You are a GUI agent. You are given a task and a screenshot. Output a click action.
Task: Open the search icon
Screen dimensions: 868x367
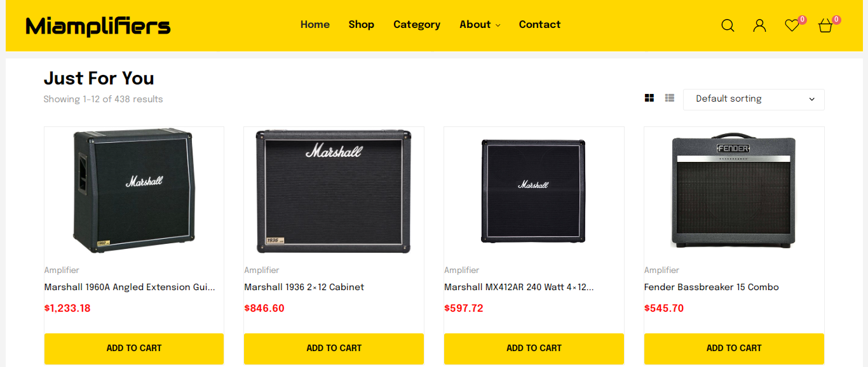pyautogui.click(x=727, y=25)
